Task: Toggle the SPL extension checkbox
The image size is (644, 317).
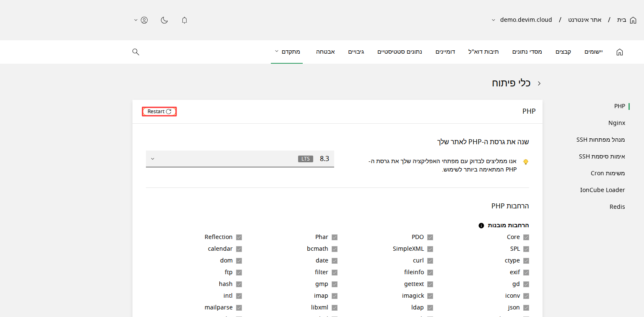Action: tap(526, 249)
